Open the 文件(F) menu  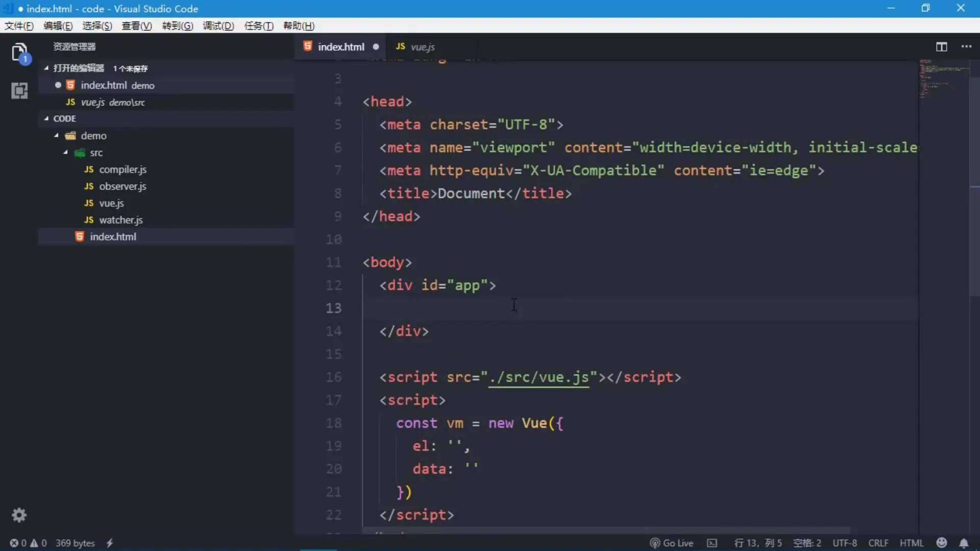point(19,26)
